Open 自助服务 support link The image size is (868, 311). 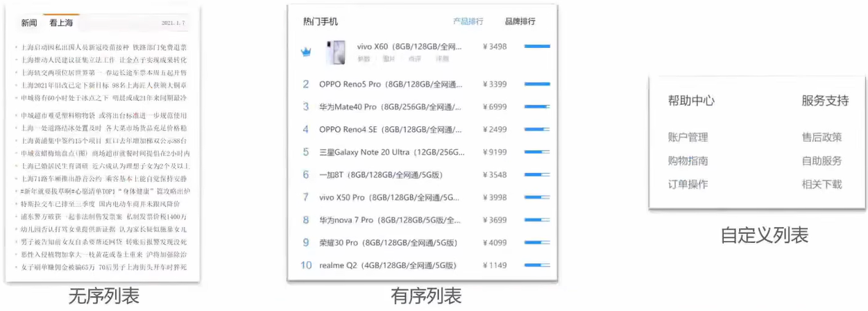822,161
